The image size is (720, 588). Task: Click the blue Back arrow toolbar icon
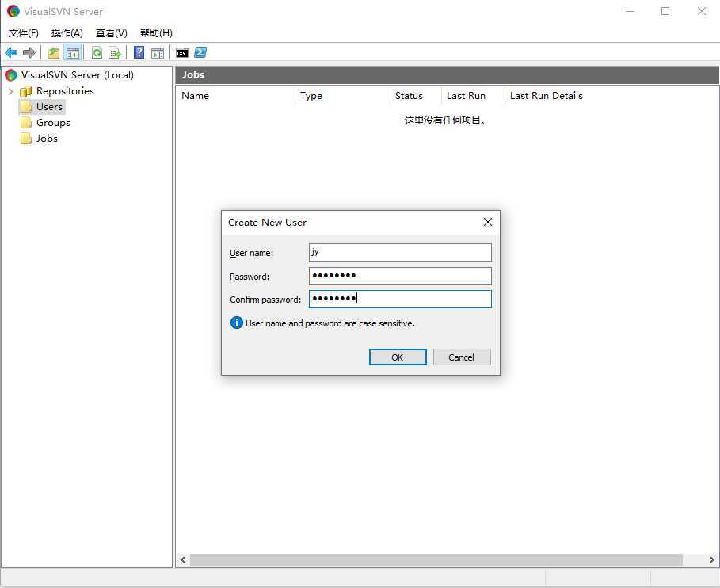click(x=11, y=53)
